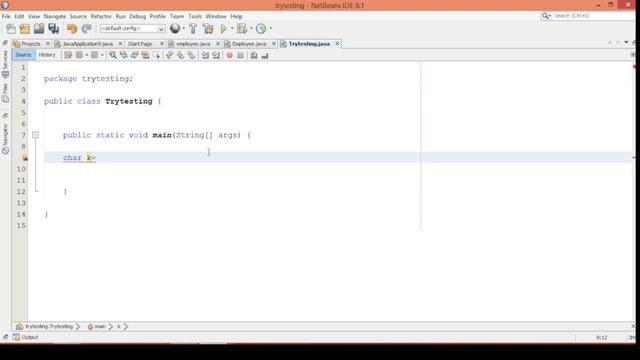Open the Run Project dropdown arrow
640x360 pixels.
coord(232,28)
